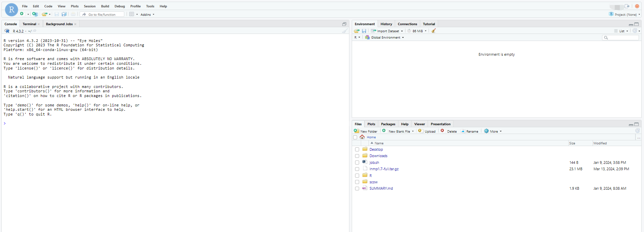Click the view working directory arrow in console
644x232 pixels.
34,31
